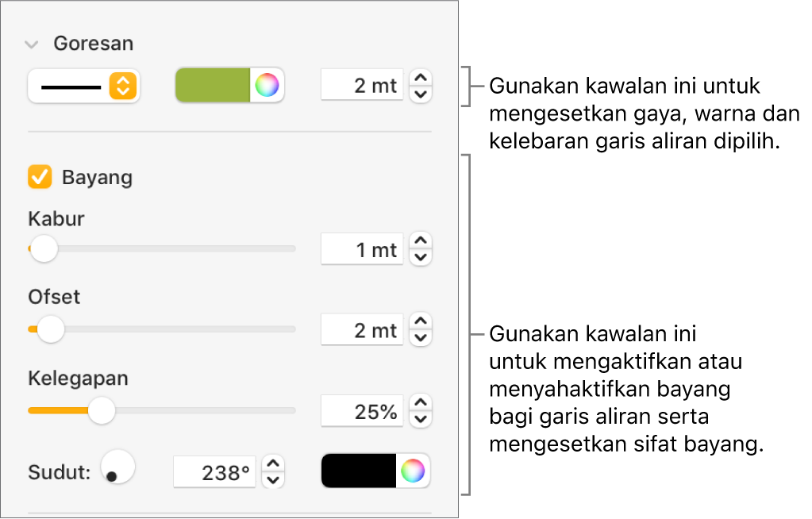Click the Kelegapan slider handle
The height and width of the screenshot is (519, 812).
coord(101,410)
